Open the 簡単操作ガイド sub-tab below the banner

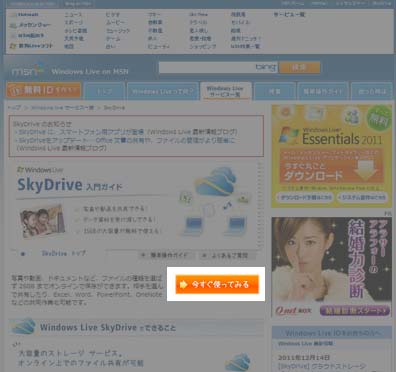click(x=166, y=256)
